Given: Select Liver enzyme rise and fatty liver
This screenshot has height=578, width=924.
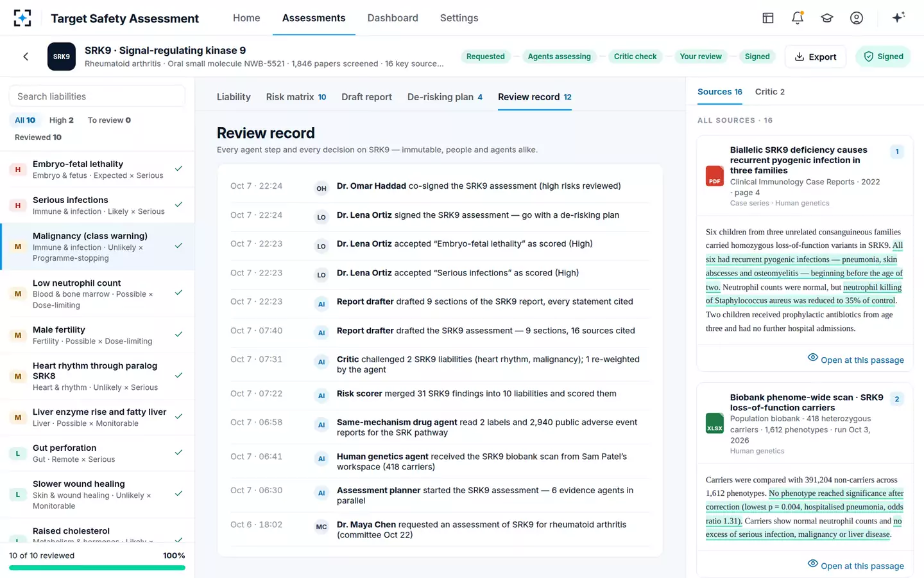Looking at the screenshot, I should 98,417.
